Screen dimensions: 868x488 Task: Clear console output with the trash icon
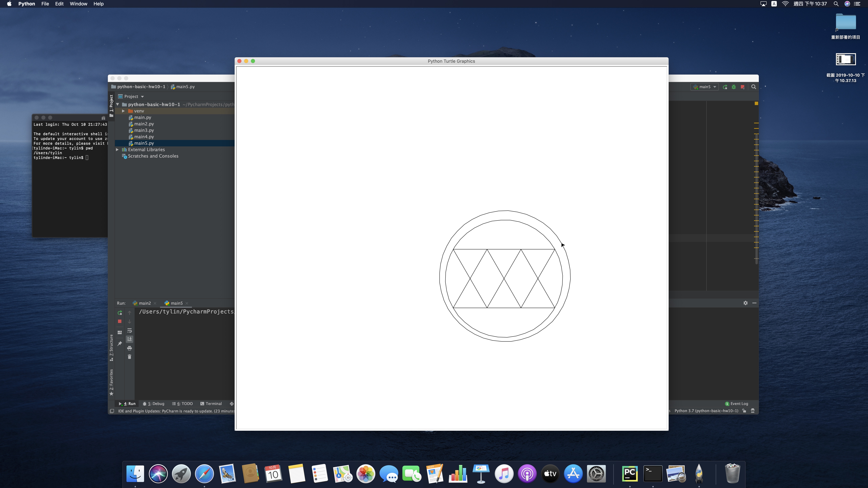[129, 357]
